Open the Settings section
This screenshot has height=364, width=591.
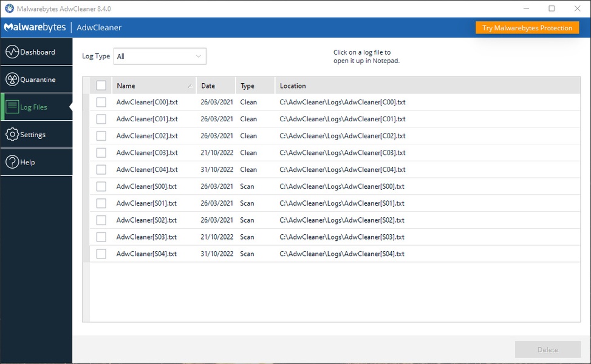point(32,135)
